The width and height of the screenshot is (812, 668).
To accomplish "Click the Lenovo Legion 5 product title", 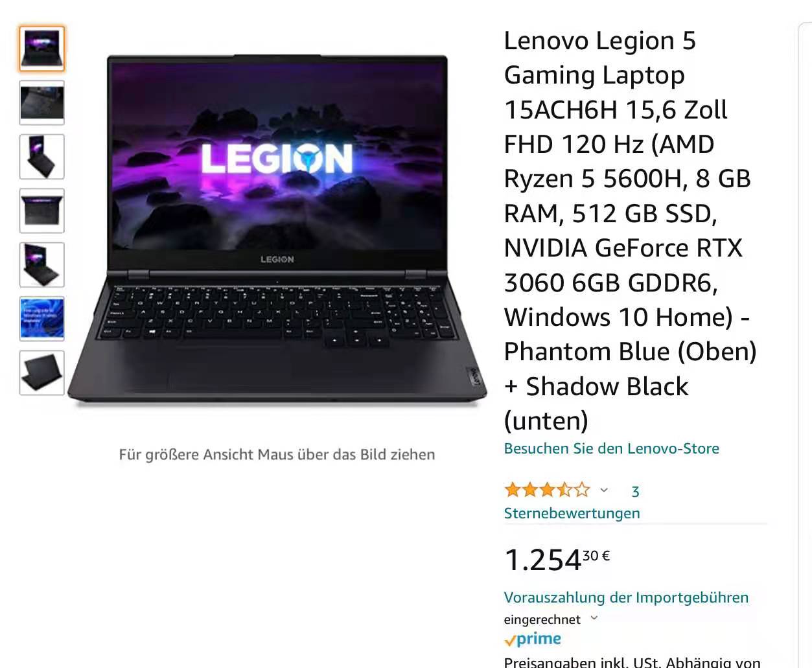I will [x=630, y=231].
